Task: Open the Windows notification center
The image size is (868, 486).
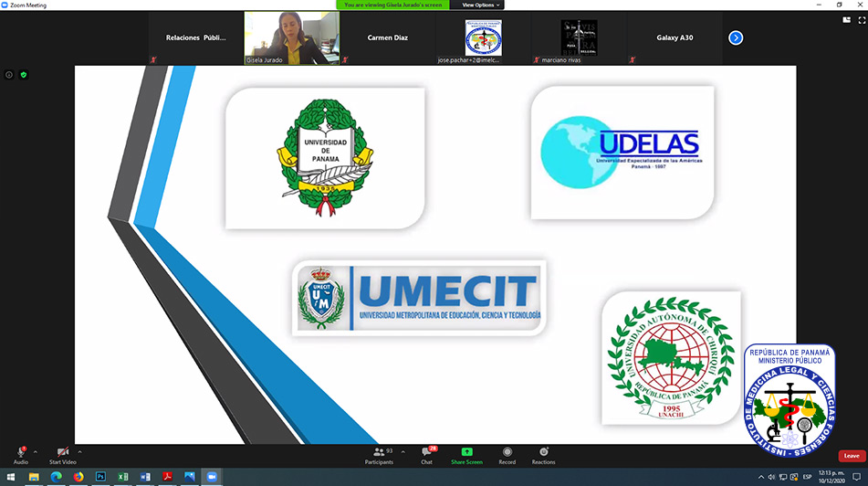Action: coord(856,477)
